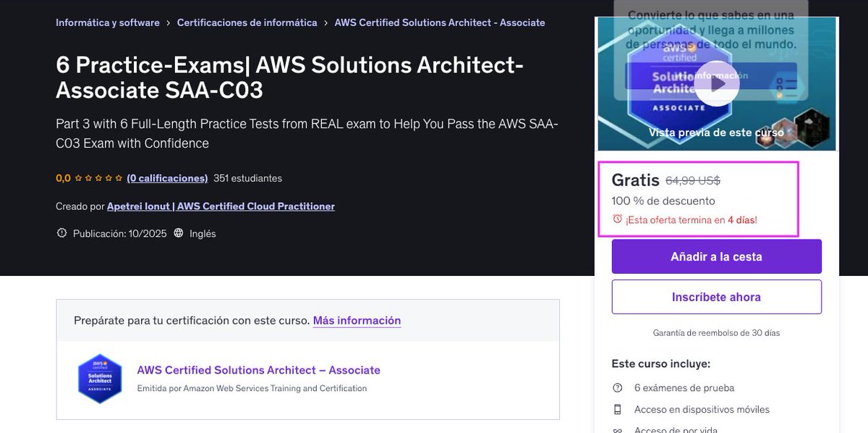
Task: Click the alarm clock icon in offer notice
Action: pyautogui.click(x=617, y=219)
